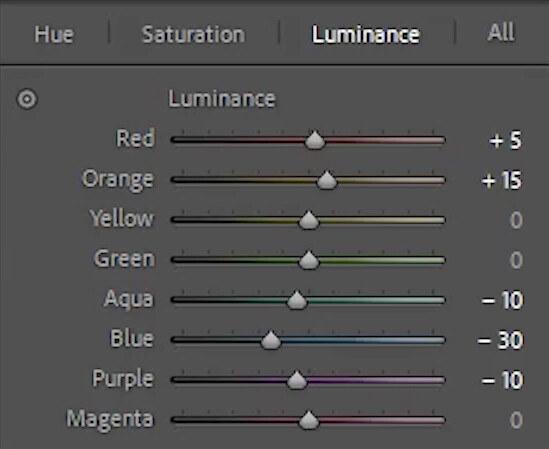Viewport: 549px width, 449px height.
Task: Click the Orange luminance slider handle
Action: pyautogui.click(x=327, y=180)
